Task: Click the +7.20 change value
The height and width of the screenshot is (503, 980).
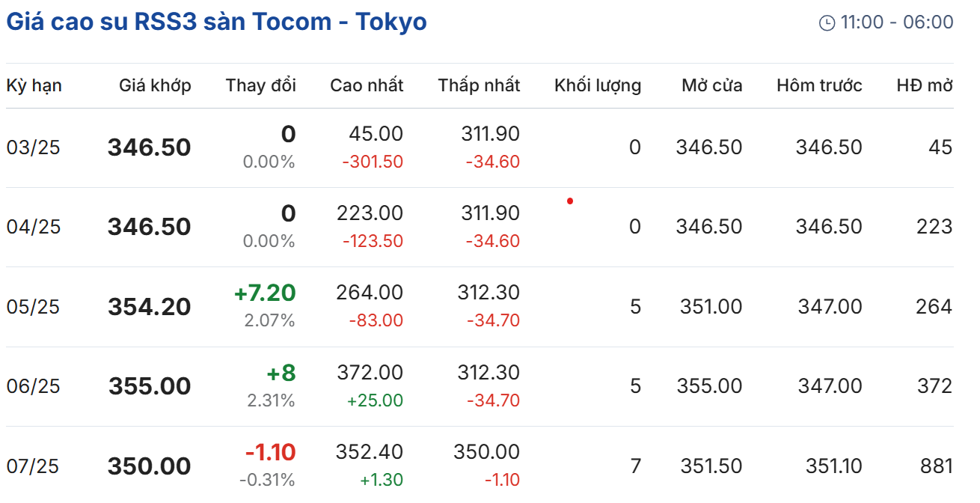Action: tap(265, 293)
